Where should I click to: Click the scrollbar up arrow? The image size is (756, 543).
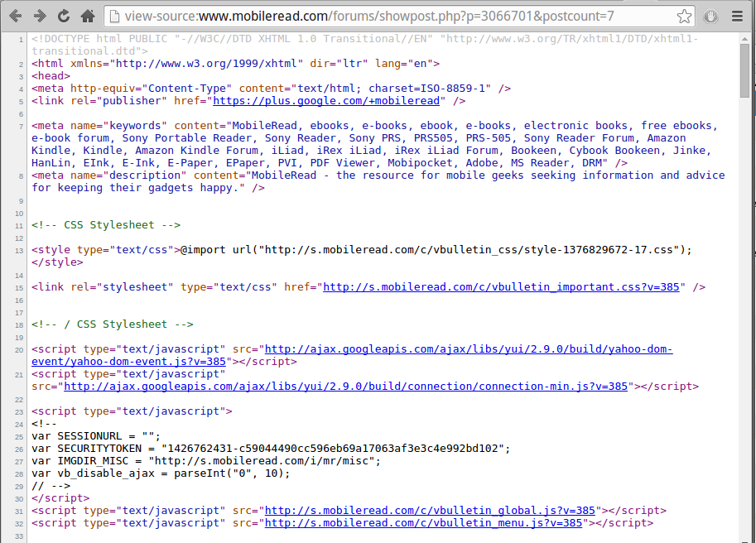[x=745, y=39]
